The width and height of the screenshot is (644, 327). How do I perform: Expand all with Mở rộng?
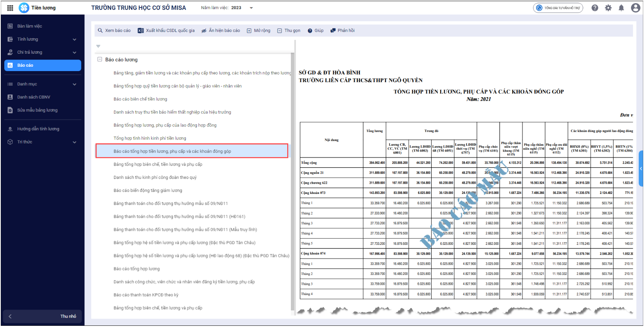[258, 30]
